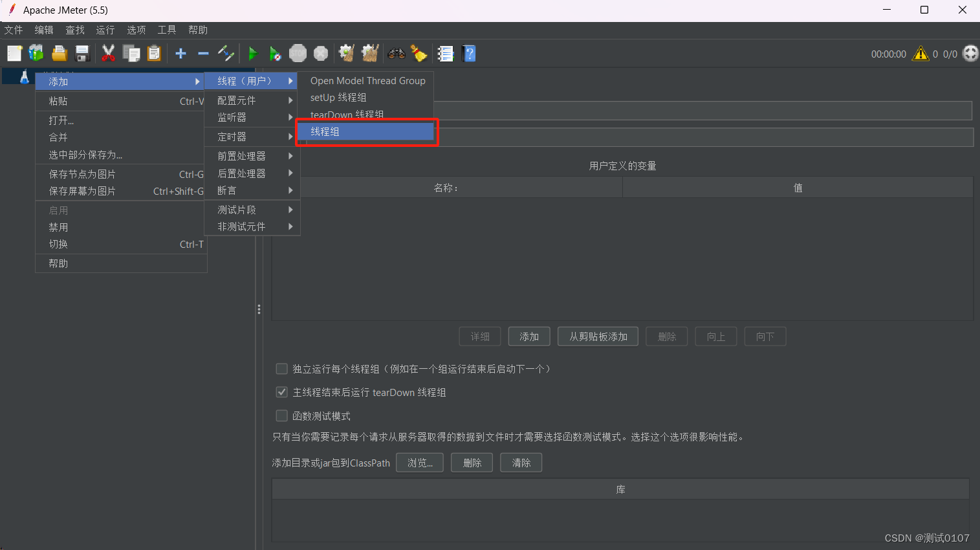Image resolution: width=980 pixels, height=550 pixels.
Task: Expand the 添加 submenu in context menu
Action: [120, 82]
